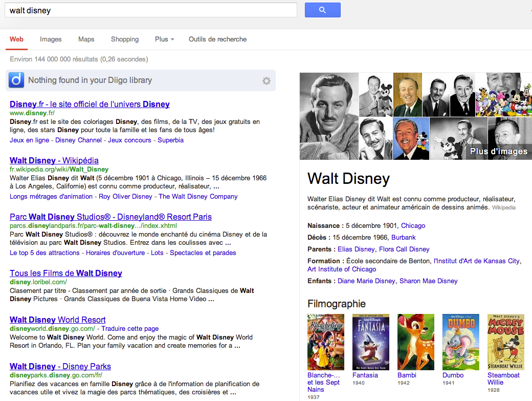The image size is (532, 401).
Task: Open the Horaires d'ouverture sitelink
Action: coord(116,253)
